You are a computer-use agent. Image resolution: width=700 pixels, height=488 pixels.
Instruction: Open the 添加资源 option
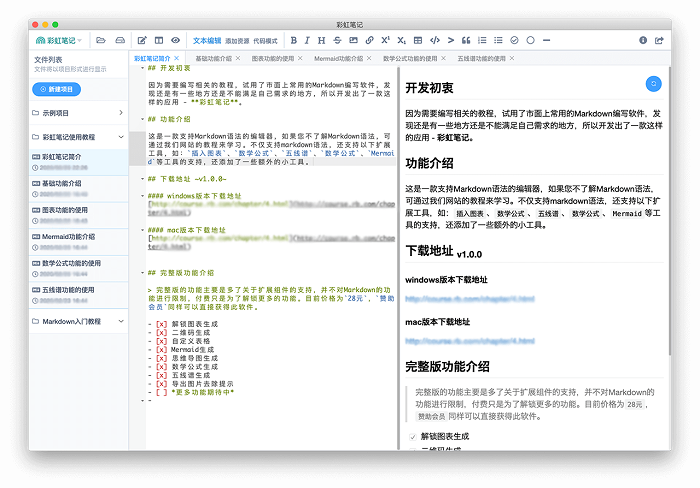237,41
